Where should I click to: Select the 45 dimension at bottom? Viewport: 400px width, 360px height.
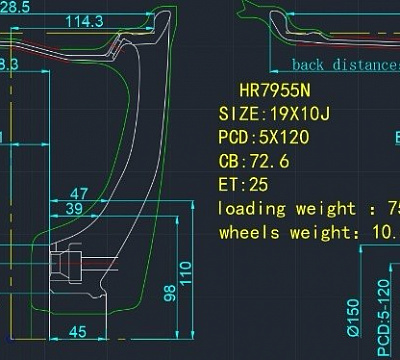coord(78,332)
